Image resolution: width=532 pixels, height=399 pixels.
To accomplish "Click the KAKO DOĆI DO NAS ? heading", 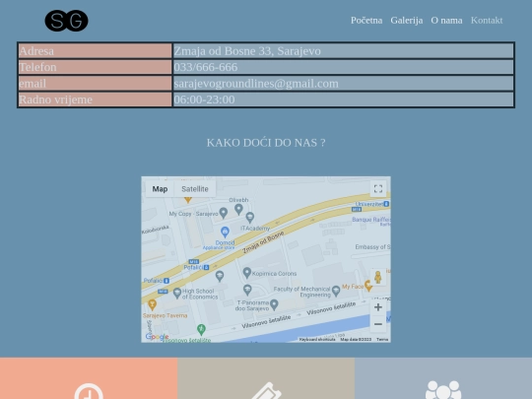I will tap(266, 143).
